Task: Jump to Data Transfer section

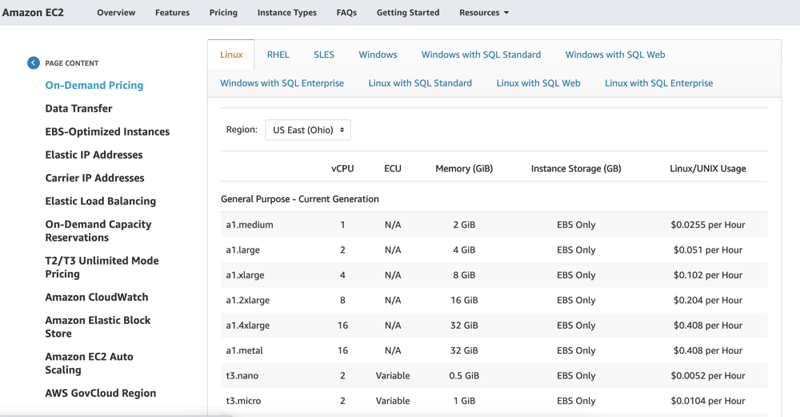Action: pos(79,108)
